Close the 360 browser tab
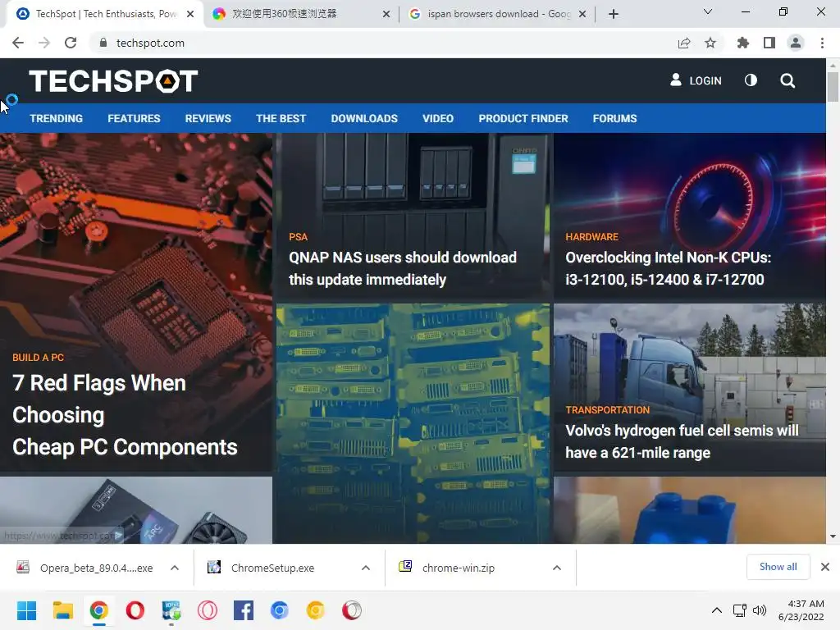The width and height of the screenshot is (840, 630). pyautogui.click(x=386, y=14)
